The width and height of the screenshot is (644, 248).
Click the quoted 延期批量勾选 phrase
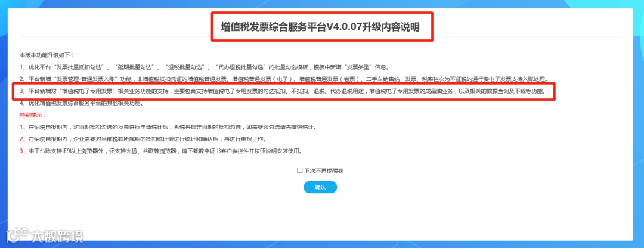[134, 67]
